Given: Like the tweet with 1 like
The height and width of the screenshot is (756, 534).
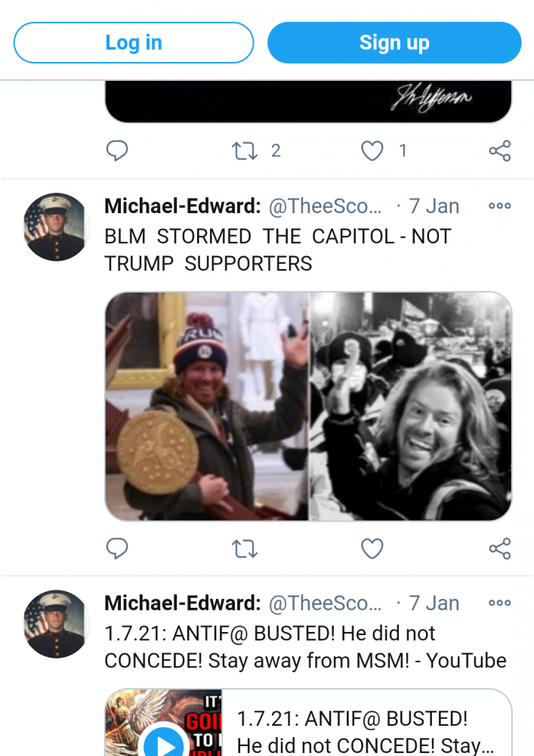Looking at the screenshot, I should 372,150.
